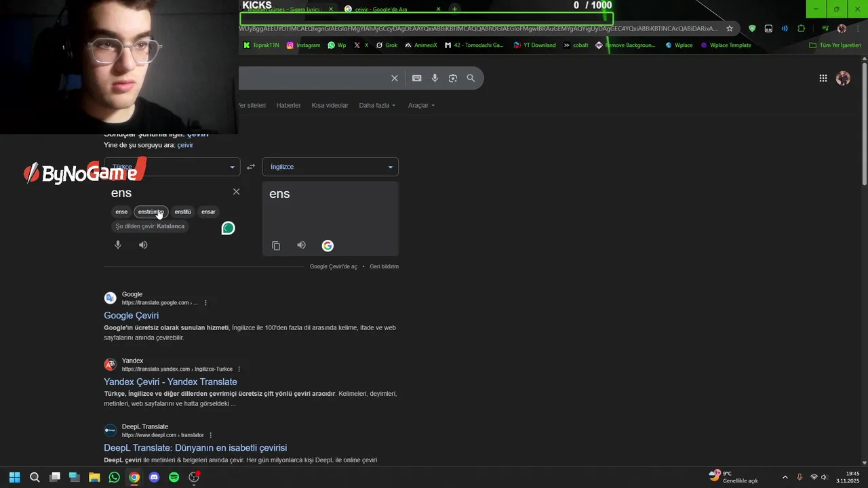
Task: Open a new browser tab
Action: pos(455,9)
